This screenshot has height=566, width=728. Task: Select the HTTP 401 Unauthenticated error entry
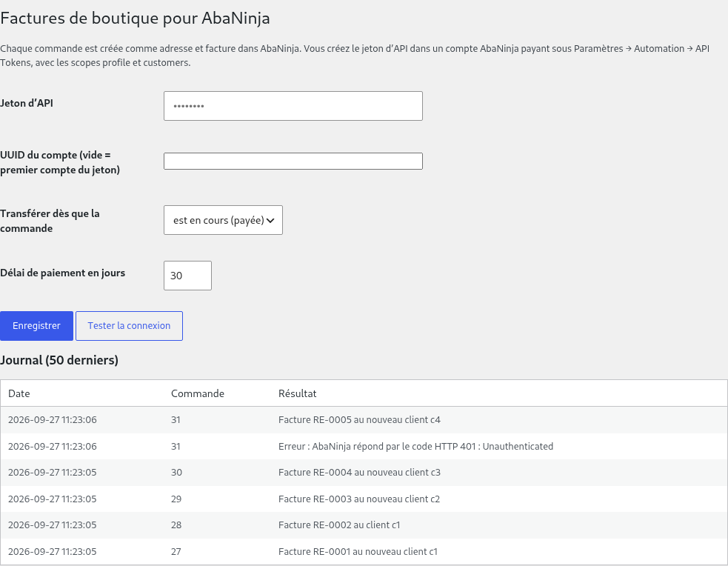coord(415,446)
